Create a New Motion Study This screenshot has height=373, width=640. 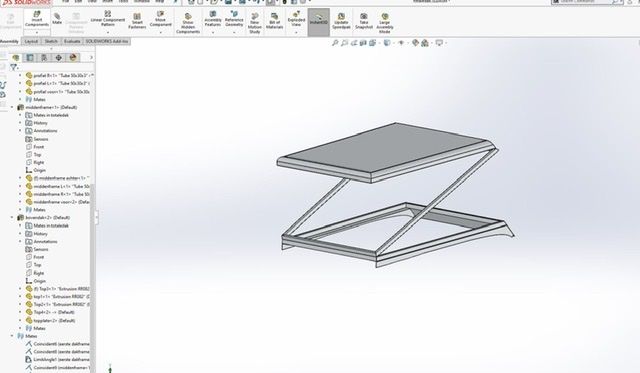[x=254, y=23]
